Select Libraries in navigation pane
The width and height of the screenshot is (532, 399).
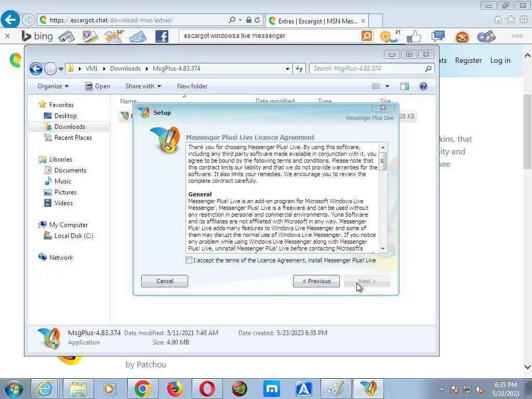pos(60,159)
